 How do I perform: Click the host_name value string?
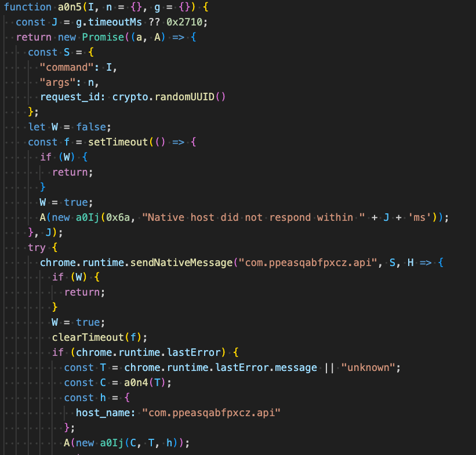point(211,413)
